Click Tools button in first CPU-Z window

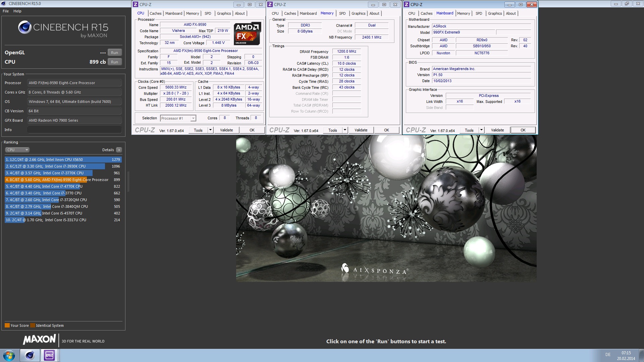coord(198,130)
